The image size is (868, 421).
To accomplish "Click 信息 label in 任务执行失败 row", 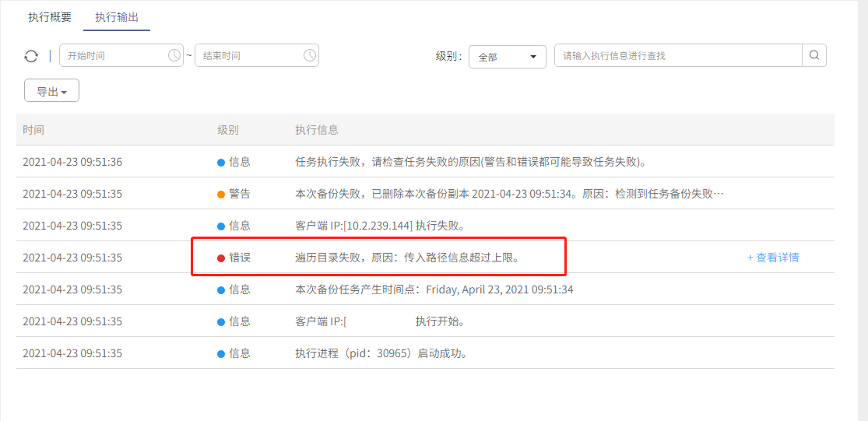I will 240,162.
